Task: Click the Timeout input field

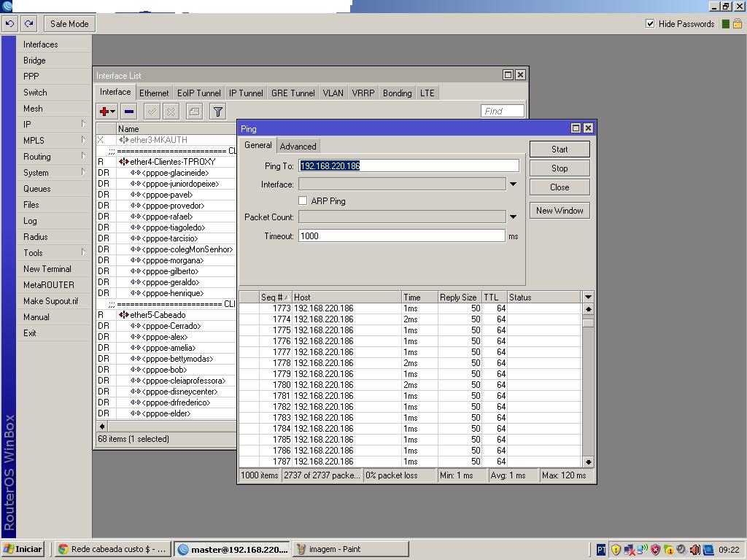Action: point(401,236)
